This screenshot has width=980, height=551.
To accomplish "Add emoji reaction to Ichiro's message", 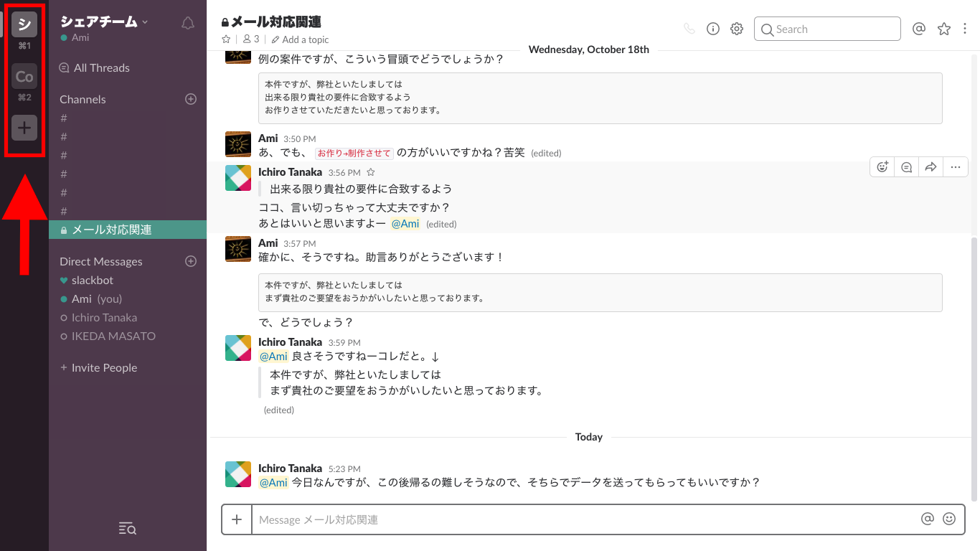I will click(x=882, y=166).
